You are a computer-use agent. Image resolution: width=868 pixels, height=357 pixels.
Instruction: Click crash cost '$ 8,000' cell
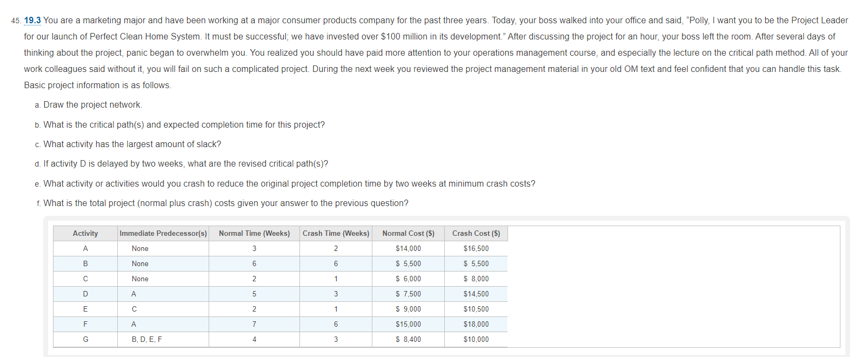pyautogui.click(x=476, y=279)
